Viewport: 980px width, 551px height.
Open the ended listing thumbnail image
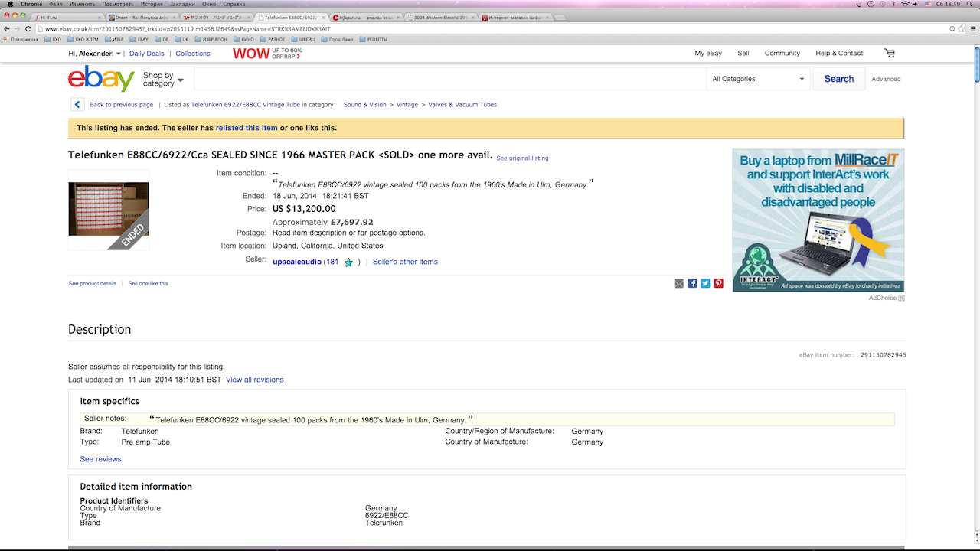point(109,209)
